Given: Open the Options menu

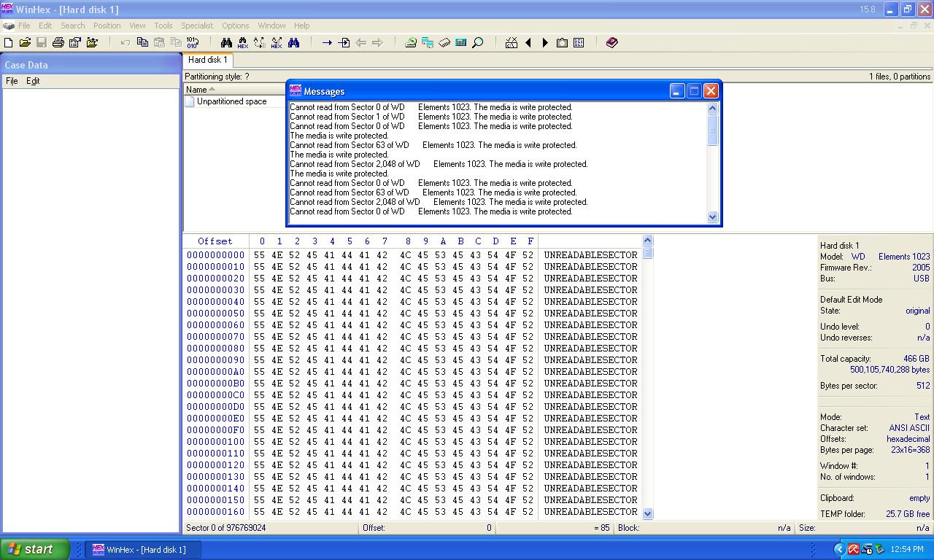Looking at the screenshot, I should 236,26.
